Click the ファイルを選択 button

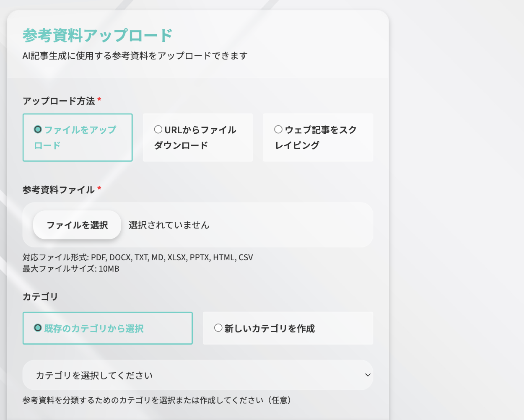point(77,225)
